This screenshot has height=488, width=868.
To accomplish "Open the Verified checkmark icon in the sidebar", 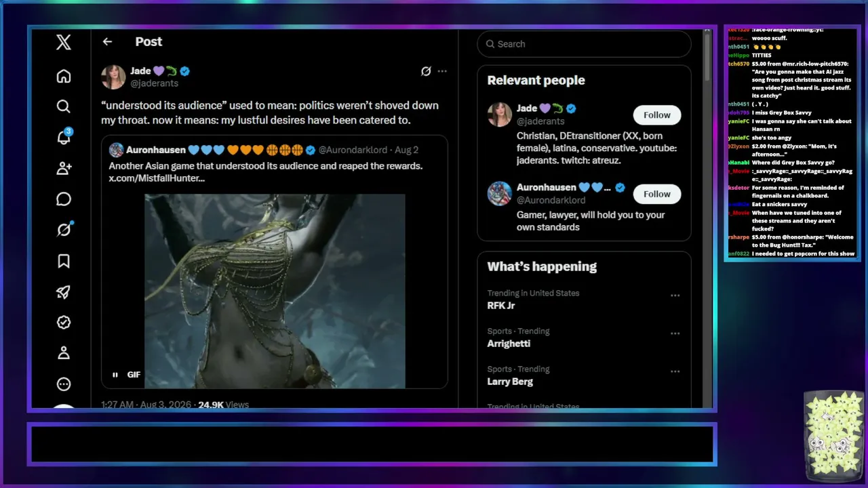I will (x=64, y=323).
